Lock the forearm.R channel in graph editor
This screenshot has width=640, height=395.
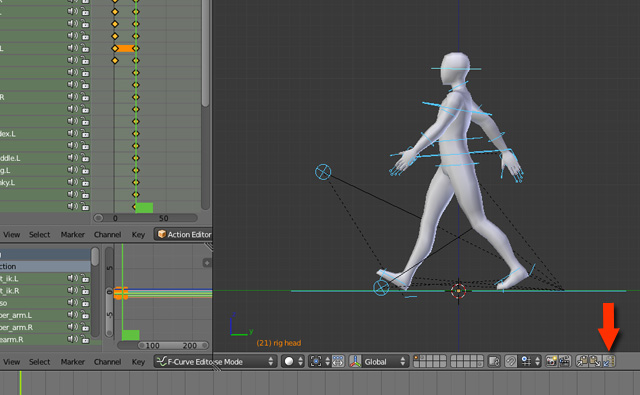pyautogui.click(x=85, y=339)
